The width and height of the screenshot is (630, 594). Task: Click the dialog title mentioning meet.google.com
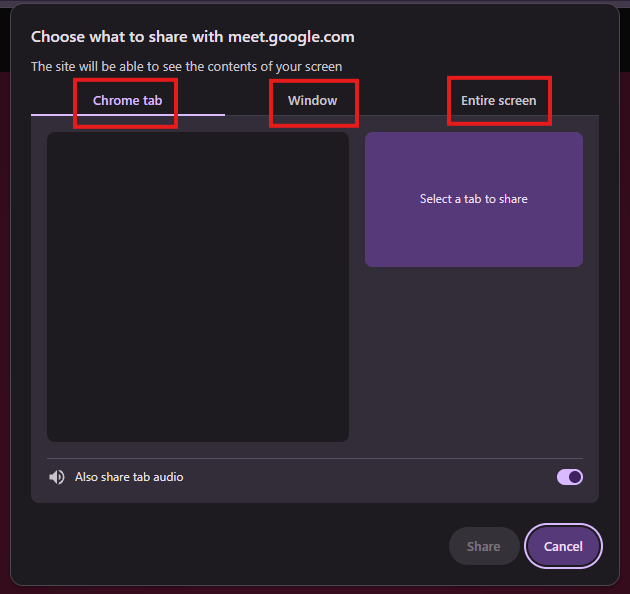[x=192, y=37]
